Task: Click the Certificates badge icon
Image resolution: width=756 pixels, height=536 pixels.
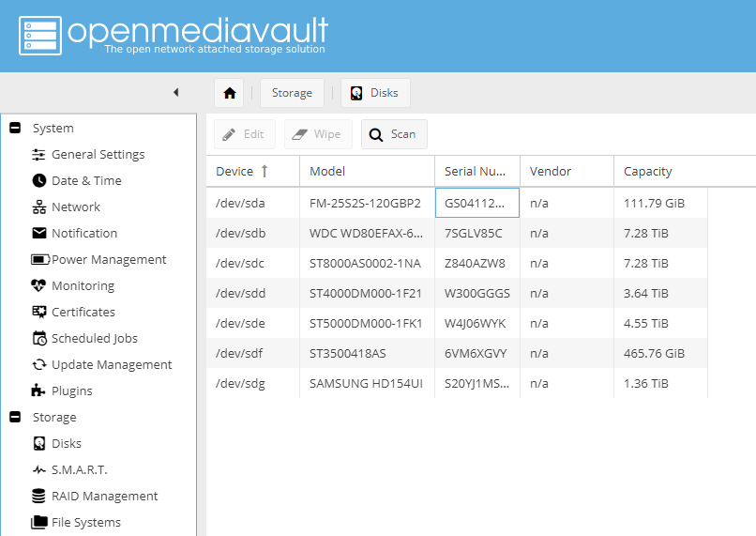Action: [38, 313]
